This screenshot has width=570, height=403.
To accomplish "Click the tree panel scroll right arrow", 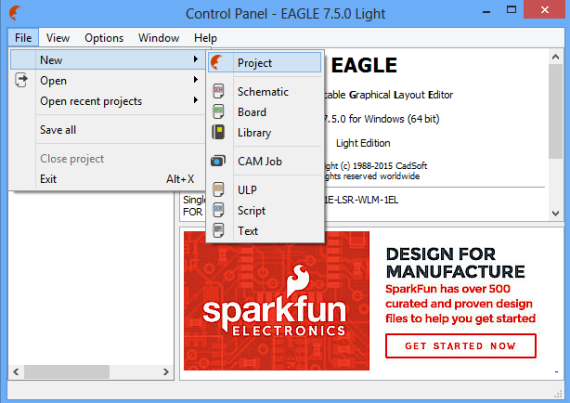I will pyautogui.click(x=166, y=372).
